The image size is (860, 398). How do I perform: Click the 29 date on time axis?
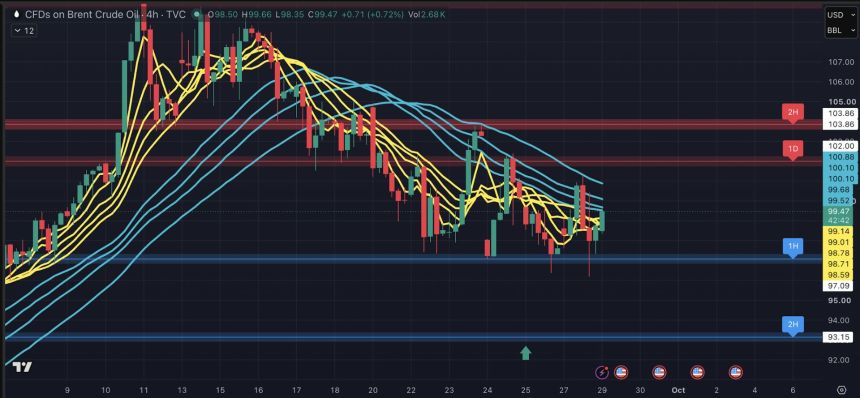[602, 390]
